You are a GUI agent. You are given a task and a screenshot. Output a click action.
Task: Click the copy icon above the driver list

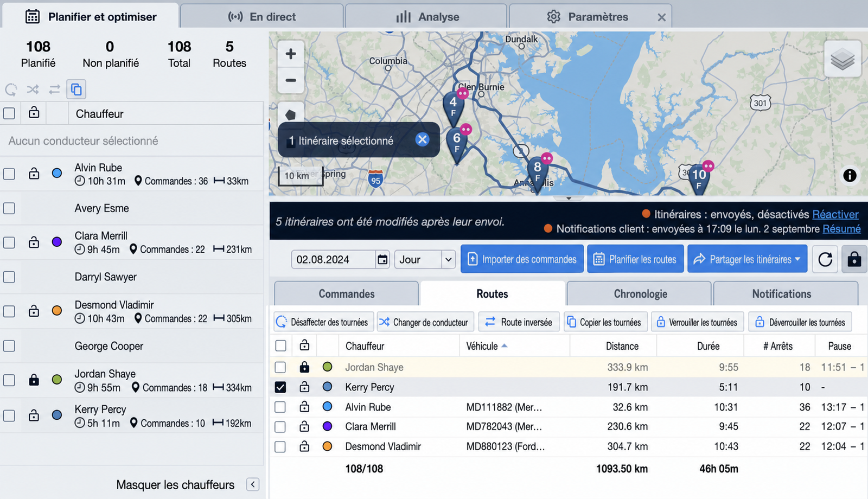[x=76, y=89]
